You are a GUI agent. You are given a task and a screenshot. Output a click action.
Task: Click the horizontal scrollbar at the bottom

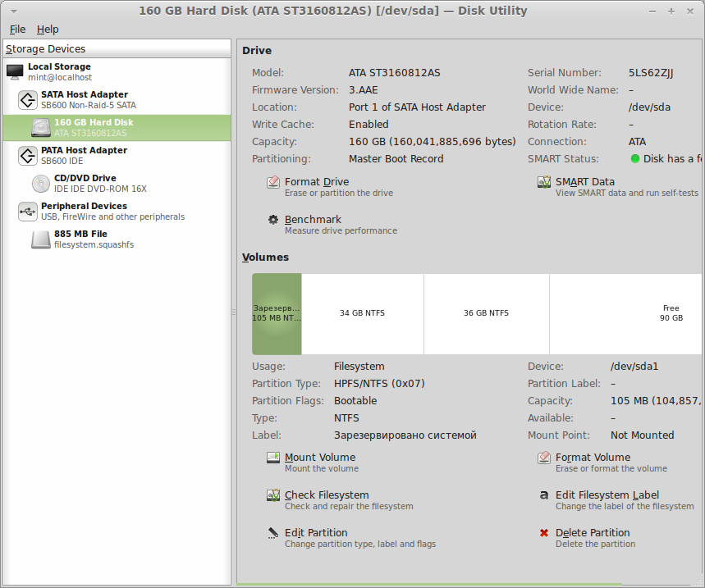429,585
